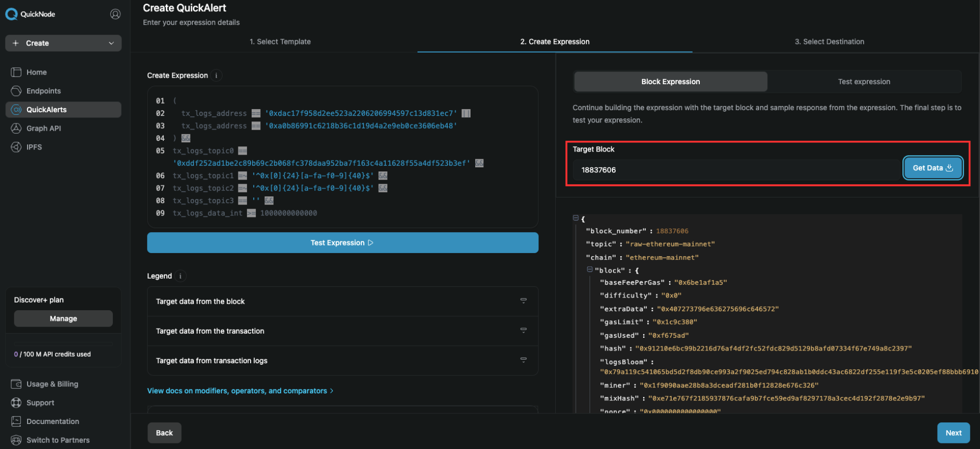Click the gasUsed value "0xf675ad"
Screen dimensions: 980x449
click(669, 335)
